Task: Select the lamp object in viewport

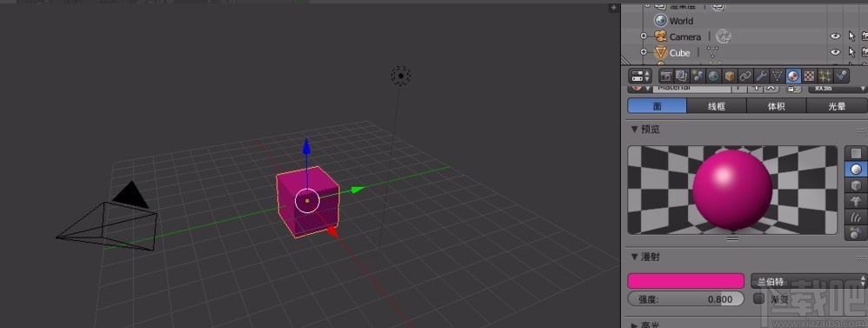Action: [401, 76]
